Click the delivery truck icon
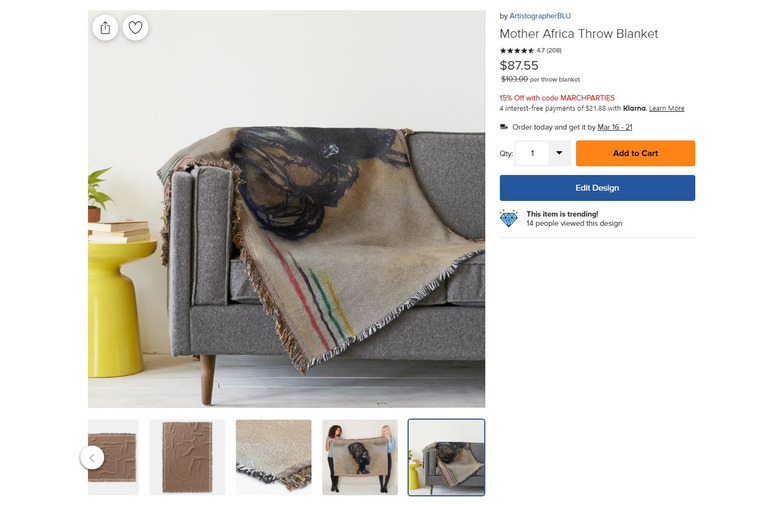Screen dimensions: 759x505 tap(504, 127)
